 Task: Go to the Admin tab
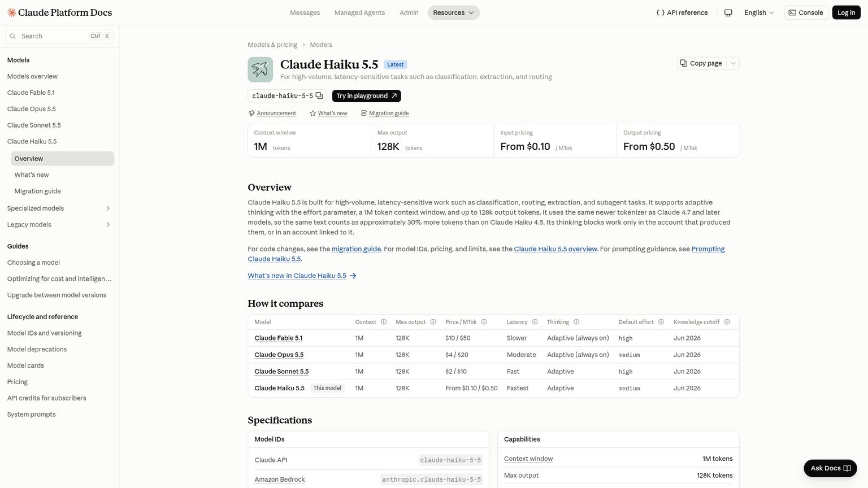point(409,12)
